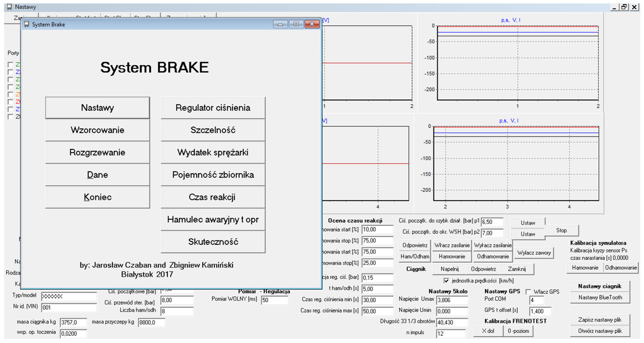The width and height of the screenshot is (644, 343).
Task: Click the Napięcie Umax input field
Action: 452,300
